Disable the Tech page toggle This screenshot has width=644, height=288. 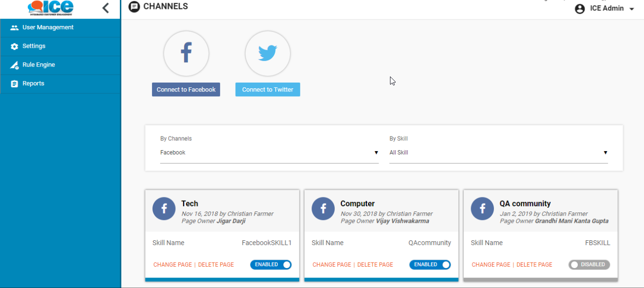click(271, 265)
